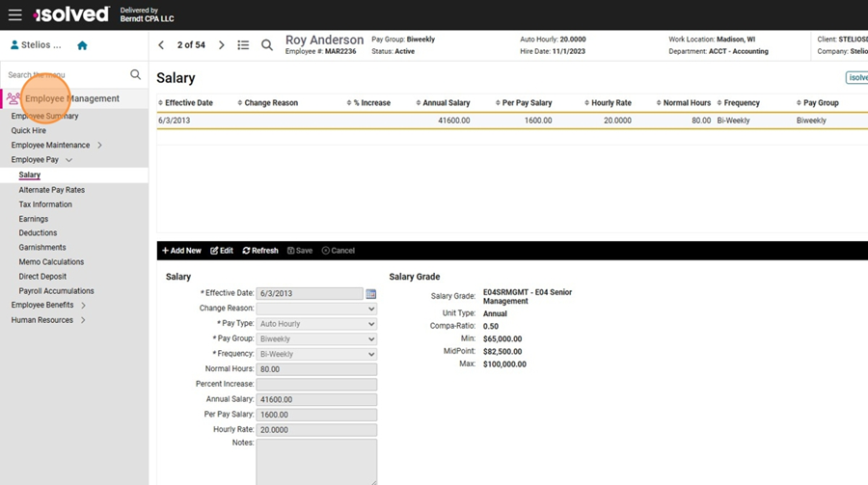Screen dimensions: 868x485
Task: Open the hamburger navigation menu
Action: [14, 15]
